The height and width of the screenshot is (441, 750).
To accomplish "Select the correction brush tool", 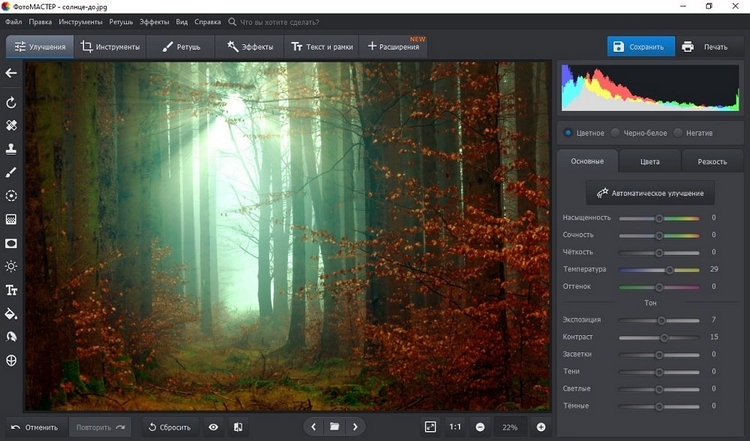I will [11, 173].
